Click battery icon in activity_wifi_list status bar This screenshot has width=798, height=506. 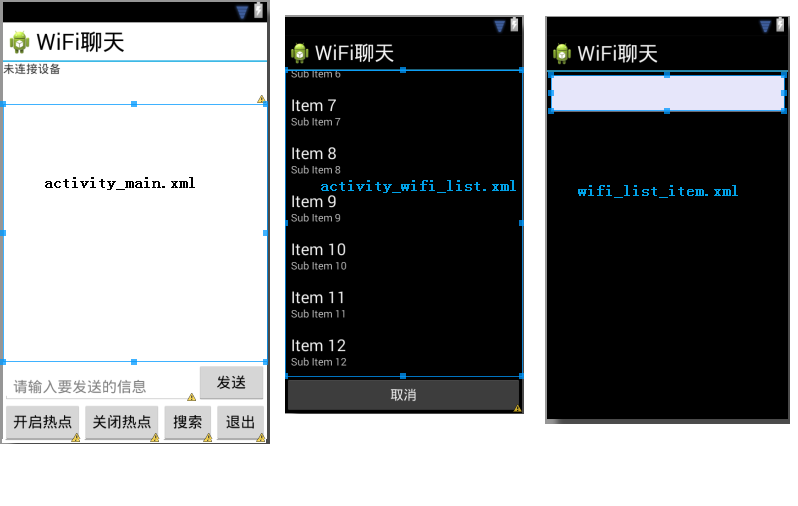[x=515, y=24]
